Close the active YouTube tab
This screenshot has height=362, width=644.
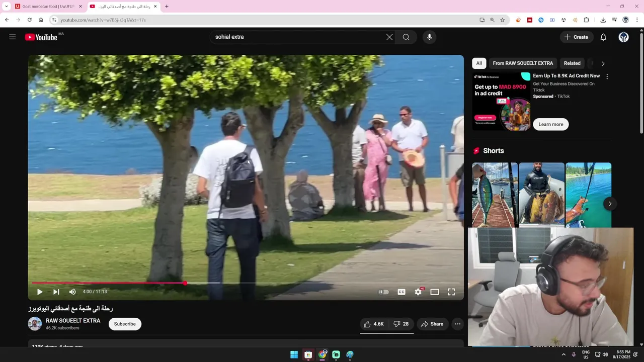(x=155, y=7)
